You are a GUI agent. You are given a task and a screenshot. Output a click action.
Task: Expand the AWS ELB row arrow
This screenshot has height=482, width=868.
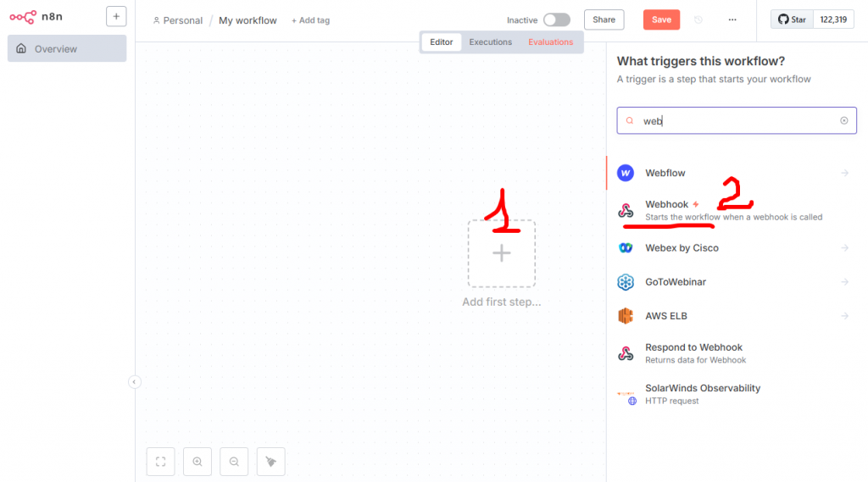(845, 316)
